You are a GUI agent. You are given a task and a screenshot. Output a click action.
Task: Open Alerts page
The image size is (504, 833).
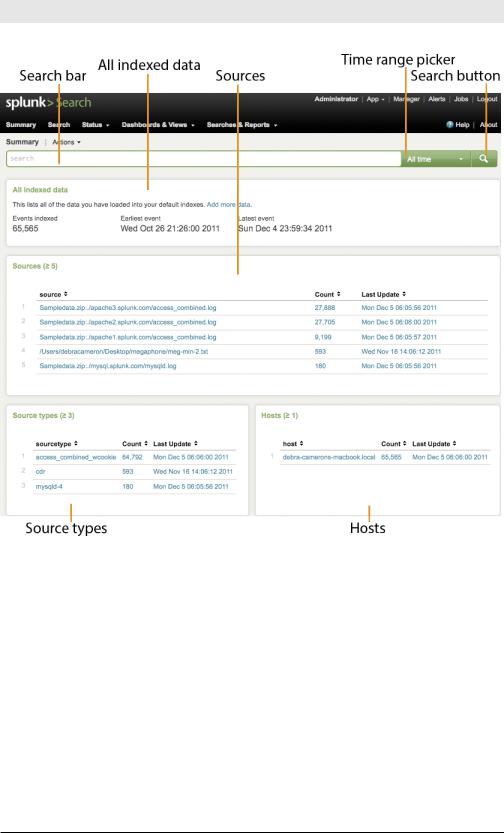point(437,99)
